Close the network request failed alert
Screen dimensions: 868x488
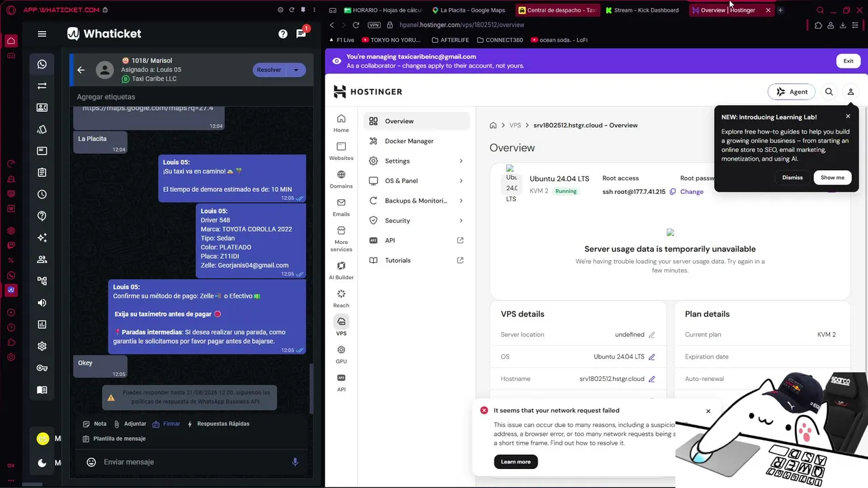pyautogui.click(x=708, y=411)
